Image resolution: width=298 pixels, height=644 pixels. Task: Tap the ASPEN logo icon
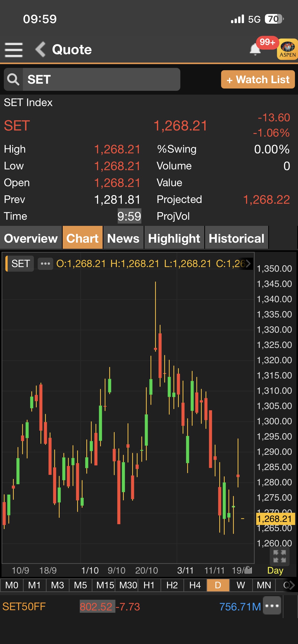288,49
